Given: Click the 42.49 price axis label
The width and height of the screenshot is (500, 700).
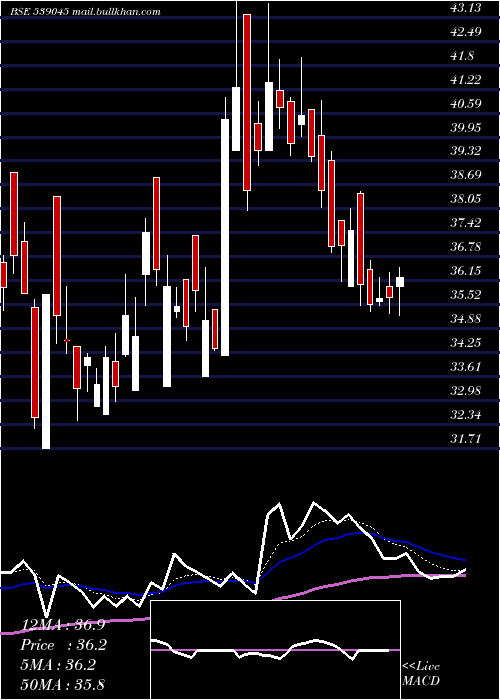Looking at the screenshot, I should tap(467, 32).
